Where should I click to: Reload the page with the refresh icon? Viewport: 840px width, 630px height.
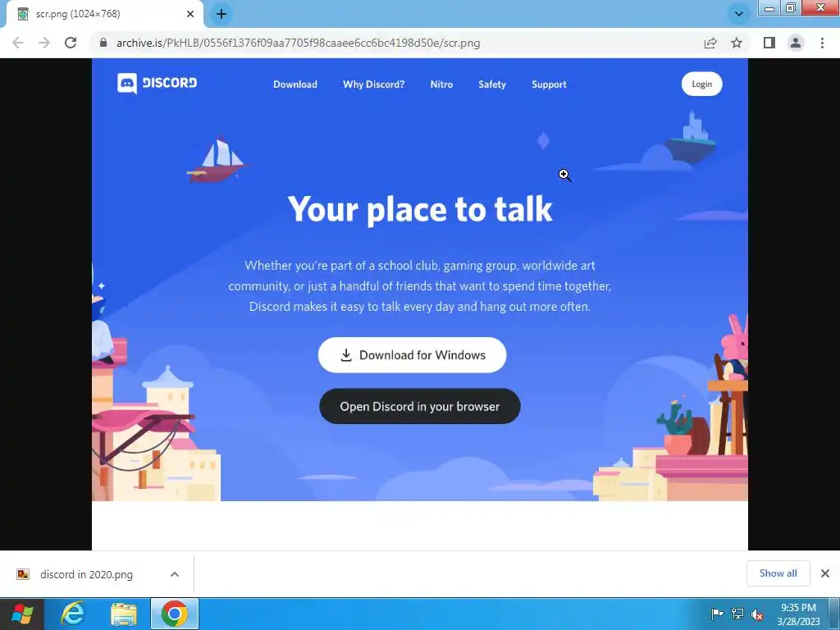tap(71, 43)
